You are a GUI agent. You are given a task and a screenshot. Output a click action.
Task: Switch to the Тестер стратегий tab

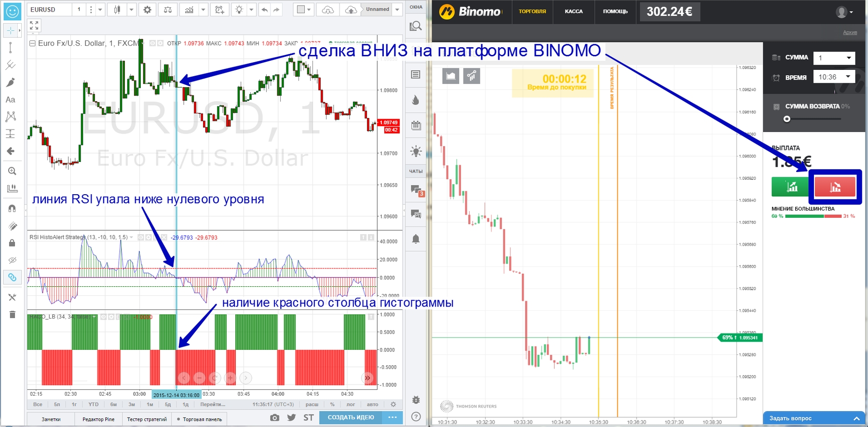pyautogui.click(x=147, y=419)
